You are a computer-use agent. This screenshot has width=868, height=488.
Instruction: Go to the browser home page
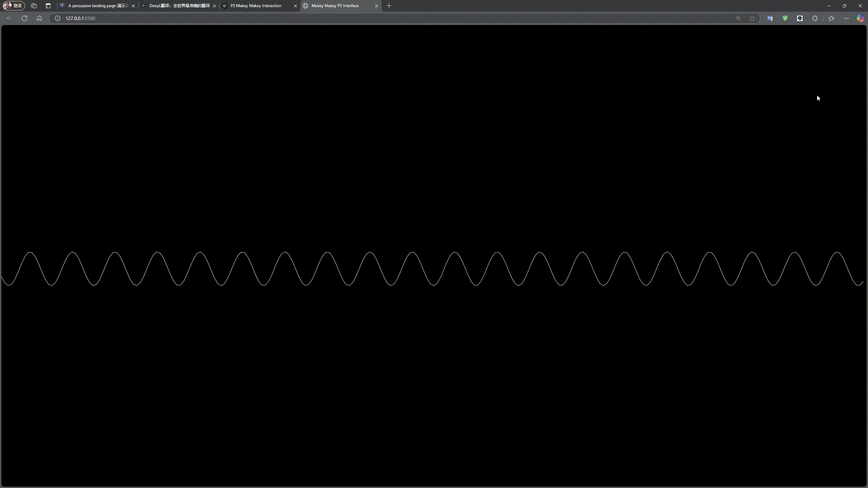[39, 18]
